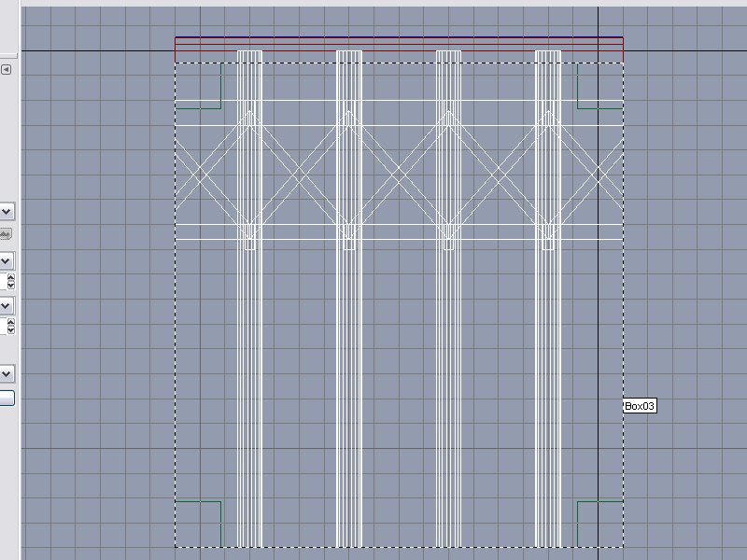Click the left-arrow collapse button in side panel
The image size is (747, 560).
coord(6,70)
